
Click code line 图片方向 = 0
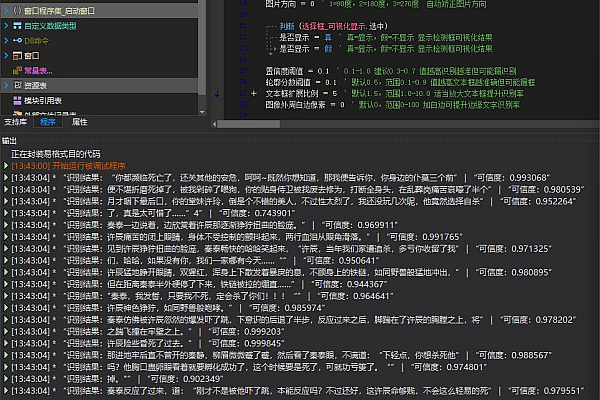[376, 4]
